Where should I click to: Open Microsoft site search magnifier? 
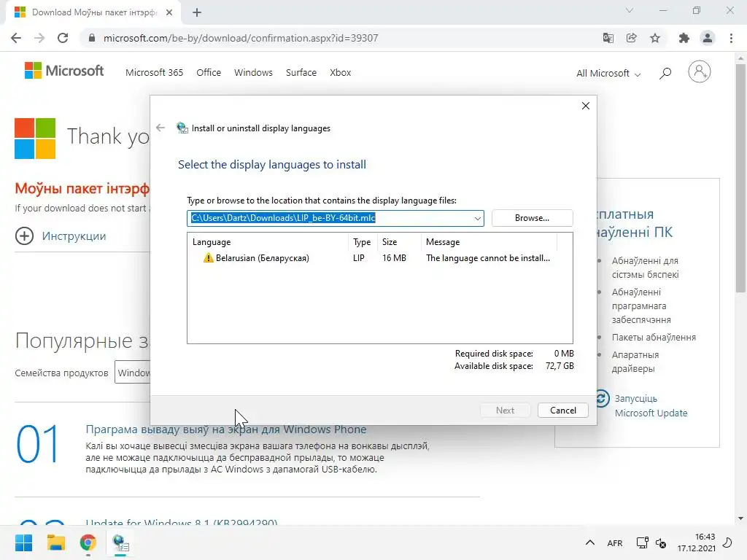(x=665, y=73)
